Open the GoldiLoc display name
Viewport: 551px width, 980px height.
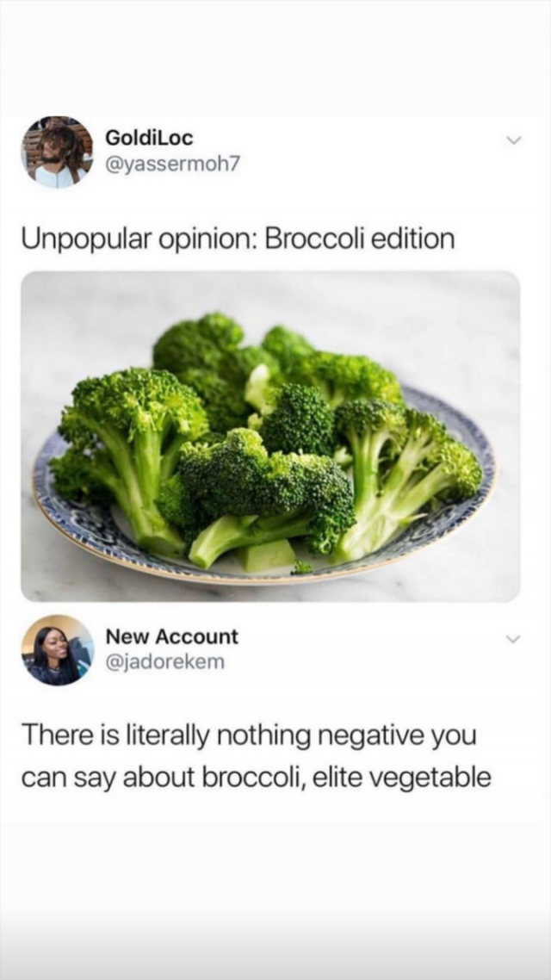click(149, 137)
